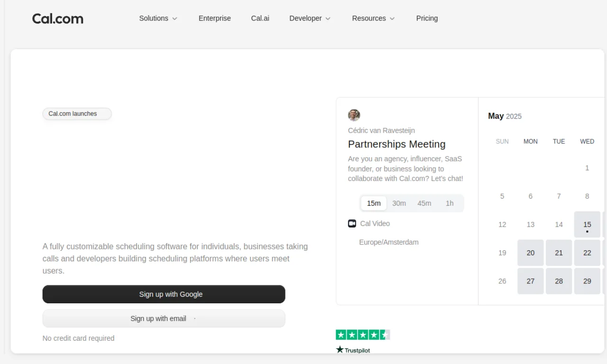
Task: Open the Pricing page
Action: [427, 18]
